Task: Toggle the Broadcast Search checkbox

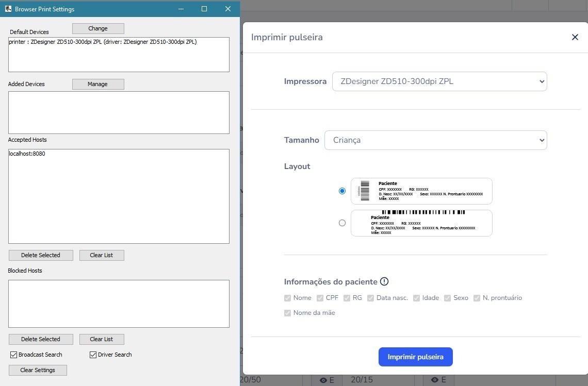Action: tap(14, 355)
